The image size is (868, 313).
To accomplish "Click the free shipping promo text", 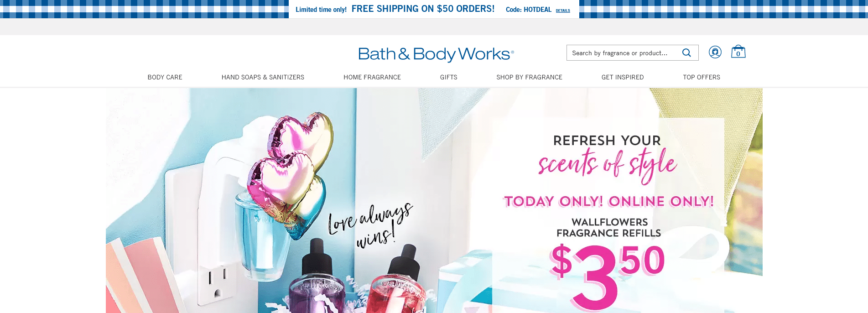I will (x=423, y=9).
